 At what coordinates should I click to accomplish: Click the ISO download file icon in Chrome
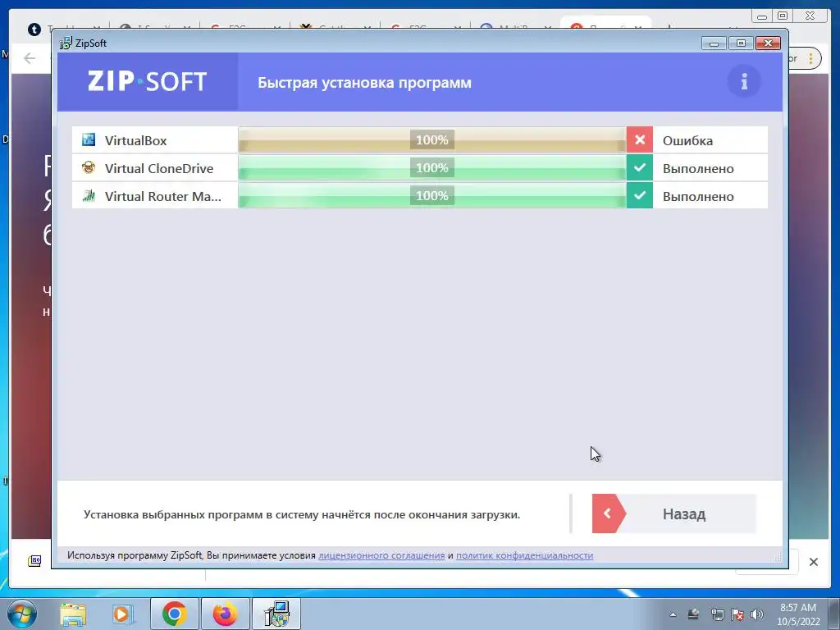(x=34, y=561)
